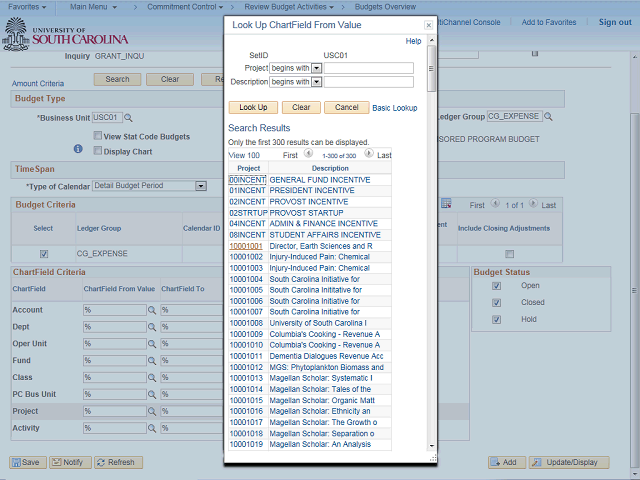Image resolution: width=640 pixels, height=480 pixels.
Task: Close the Look Up ChartField dialog
Action: click(x=428, y=24)
